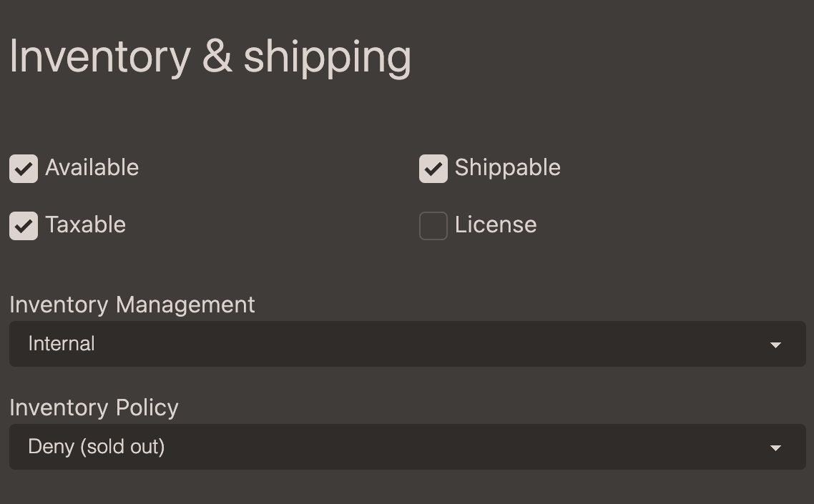Image resolution: width=814 pixels, height=504 pixels.
Task: Click the Shippable label text
Action: tap(508, 168)
